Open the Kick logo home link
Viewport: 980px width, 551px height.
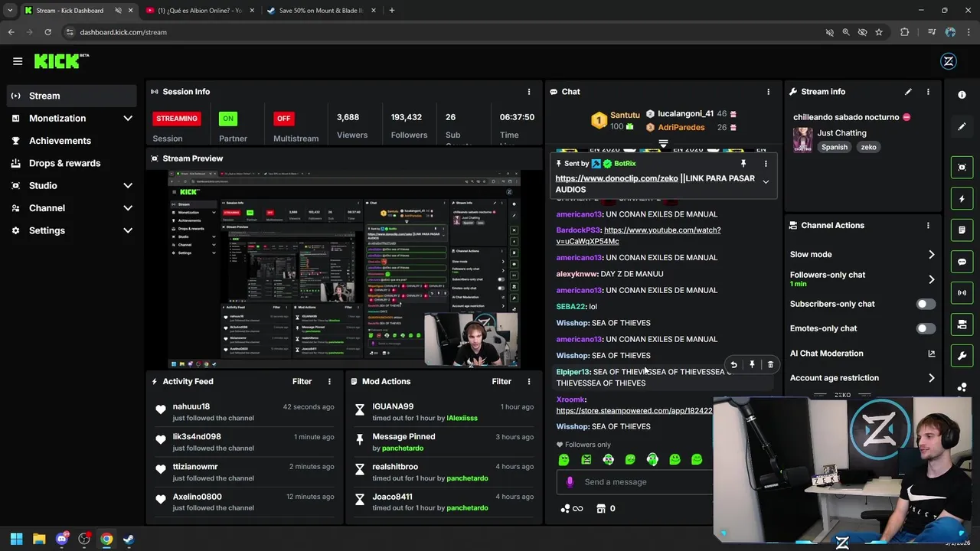point(61,61)
